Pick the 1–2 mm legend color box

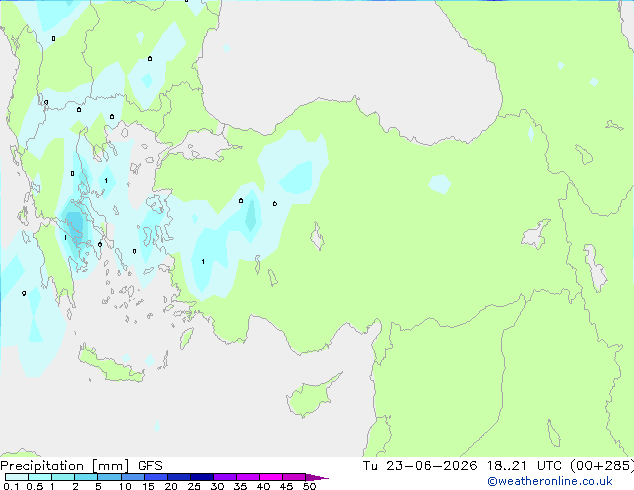tap(63, 477)
